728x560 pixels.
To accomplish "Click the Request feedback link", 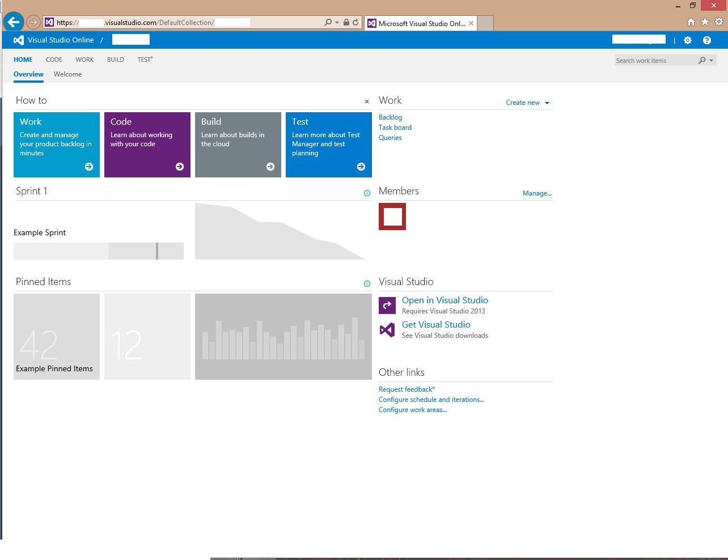I will pyautogui.click(x=407, y=389).
